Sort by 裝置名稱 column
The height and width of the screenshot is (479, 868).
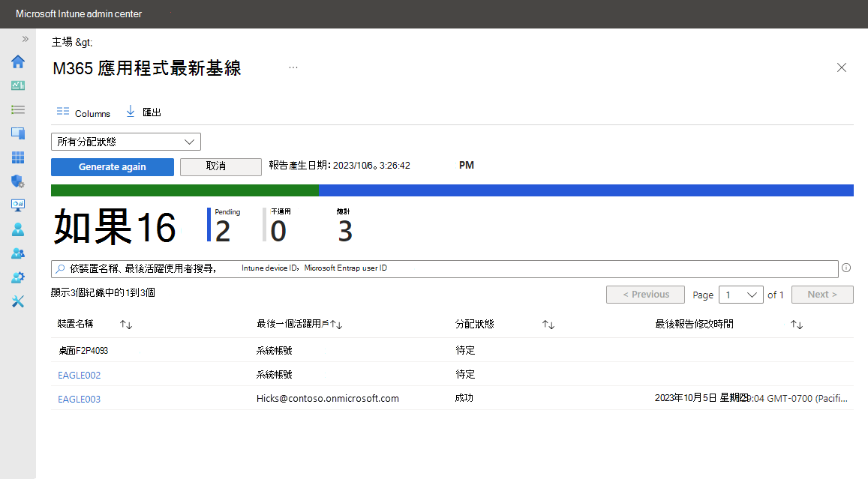click(126, 325)
